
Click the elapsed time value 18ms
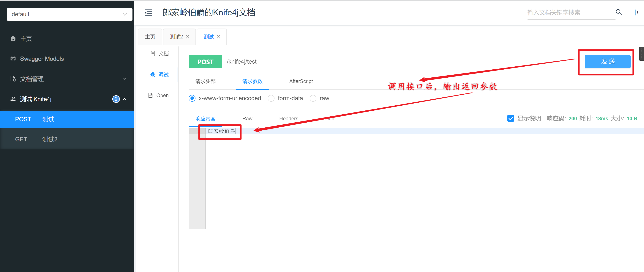click(x=602, y=118)
